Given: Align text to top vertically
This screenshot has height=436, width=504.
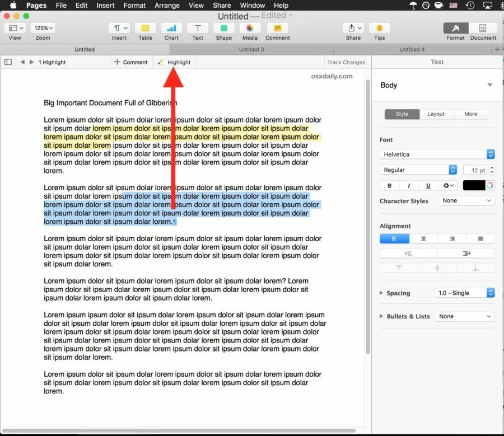Looking at the screenshot, I should (x=399, y=268).
